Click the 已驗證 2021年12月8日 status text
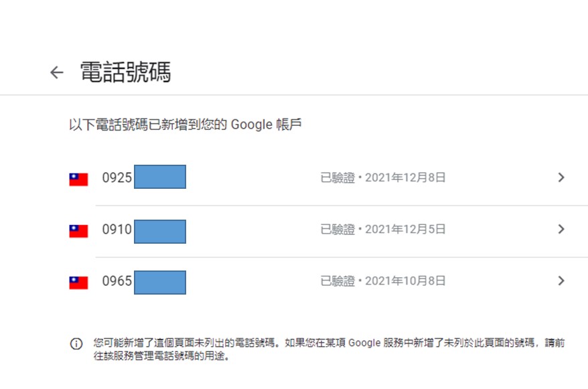 (x=383, y=177)
